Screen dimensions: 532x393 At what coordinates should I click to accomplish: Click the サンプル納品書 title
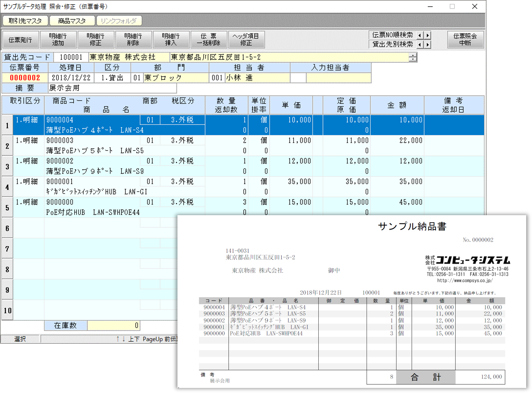point(412,226)
